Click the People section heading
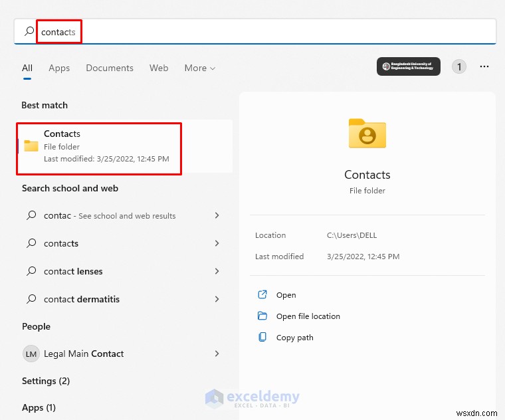Screen dimensions: 505x420 tap(36, 326)
